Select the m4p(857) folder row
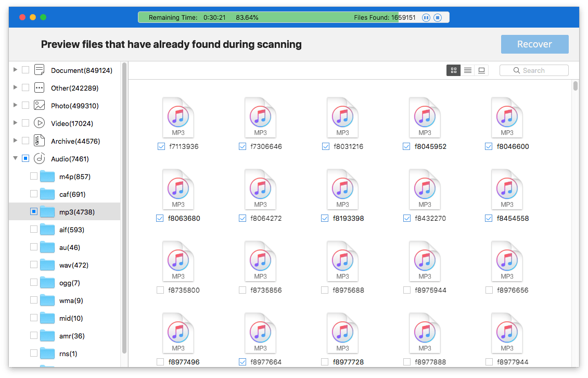Screen dimensions: 588x378 click(x=65, y=177)
